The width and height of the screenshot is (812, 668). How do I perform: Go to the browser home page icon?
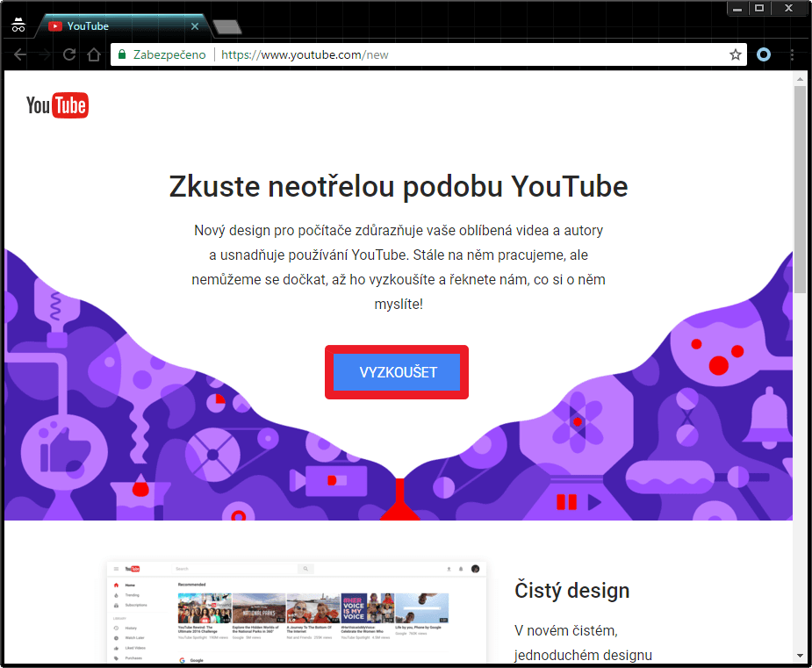pos(94,54)
